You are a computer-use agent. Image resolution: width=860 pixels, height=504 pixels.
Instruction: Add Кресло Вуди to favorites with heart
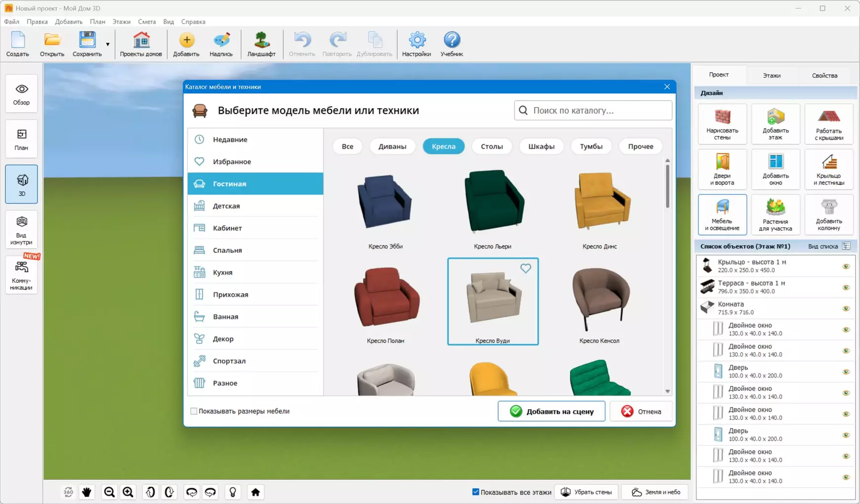tap(525, 268)
